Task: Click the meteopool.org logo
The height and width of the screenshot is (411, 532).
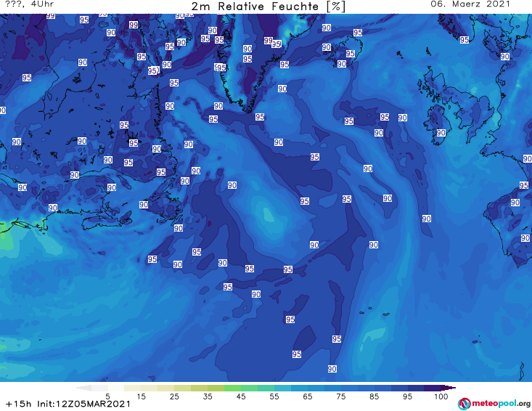Action: click(494, 404)
